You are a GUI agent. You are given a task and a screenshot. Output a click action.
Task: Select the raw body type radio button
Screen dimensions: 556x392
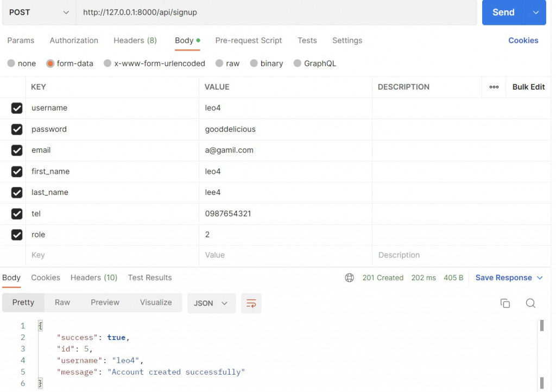click(219, 64)
